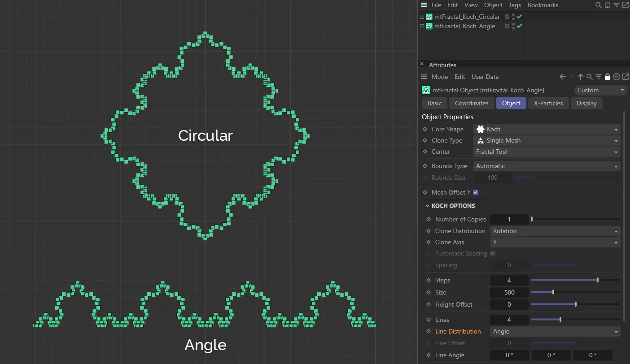Toggle the green enable checkmark on mtFractal_Koch_Angle
Screen dimensions: 630x364
pos(518,26)
